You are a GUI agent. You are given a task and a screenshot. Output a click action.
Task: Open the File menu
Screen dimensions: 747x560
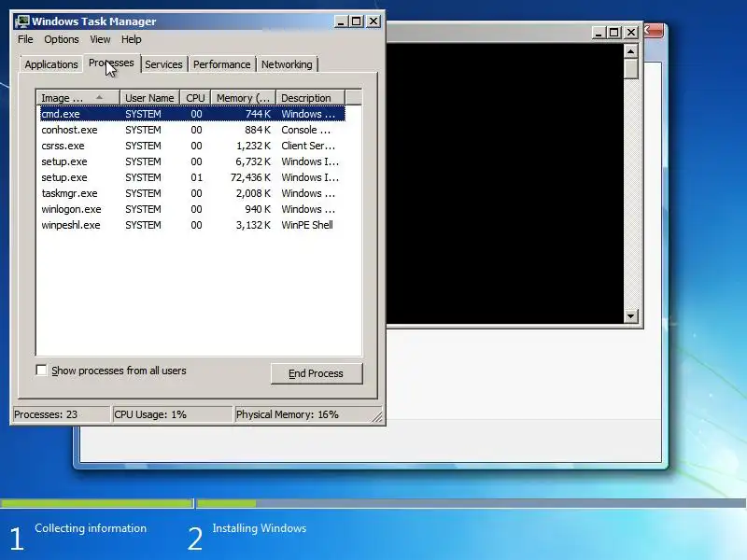tap(25, 39)
